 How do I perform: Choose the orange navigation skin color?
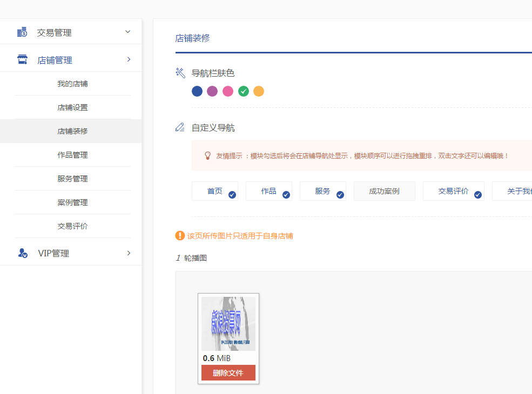(259, 91)
